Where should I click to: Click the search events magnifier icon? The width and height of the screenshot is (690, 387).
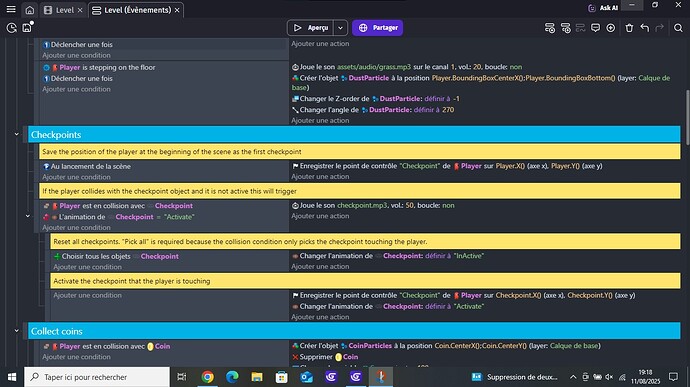(x=678, y=28)
